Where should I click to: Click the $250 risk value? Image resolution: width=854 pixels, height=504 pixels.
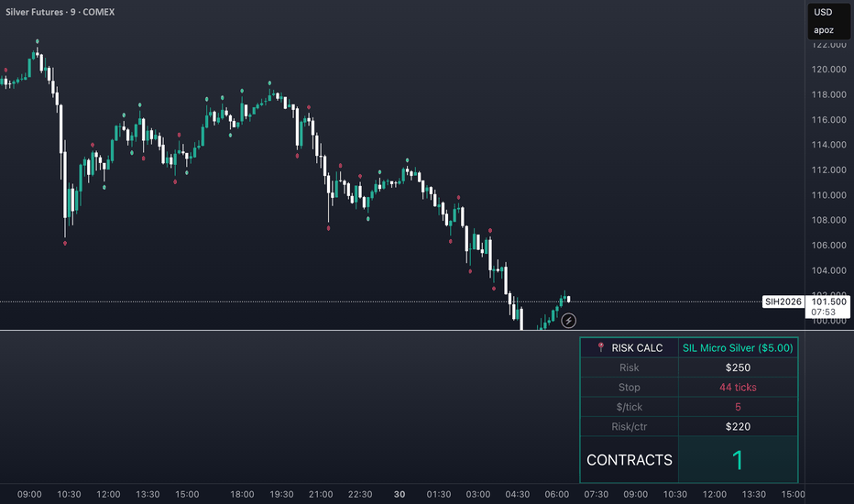pyautogui.click(x=738, y=367)
